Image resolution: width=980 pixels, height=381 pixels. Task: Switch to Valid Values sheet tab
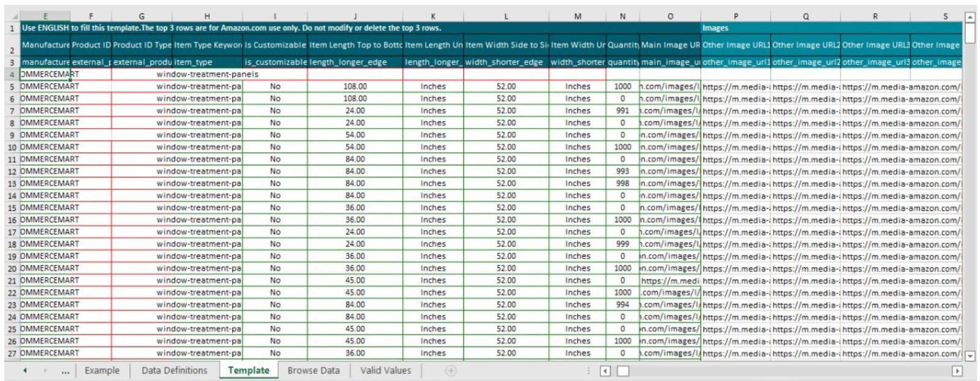(386, 371)
